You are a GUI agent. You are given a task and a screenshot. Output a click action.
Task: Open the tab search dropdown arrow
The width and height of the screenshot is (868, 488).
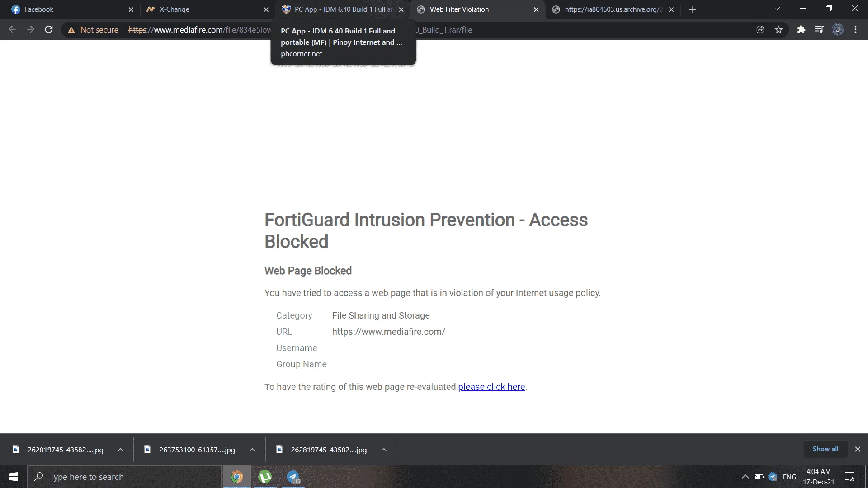tap(777, 9)
